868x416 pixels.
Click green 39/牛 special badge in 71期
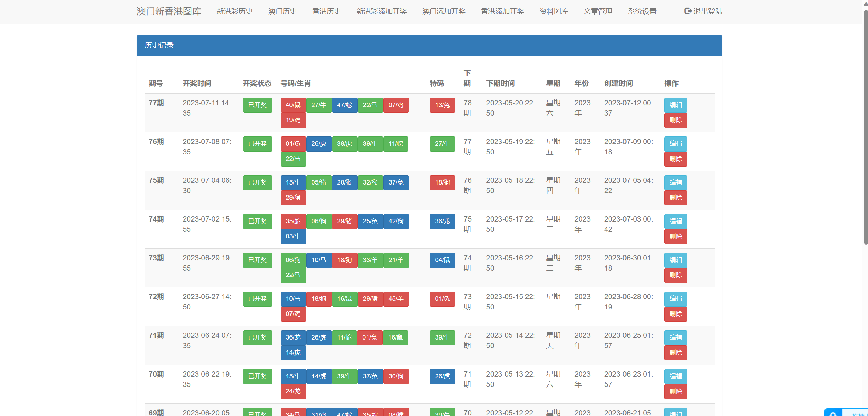[x=442, y=337]
